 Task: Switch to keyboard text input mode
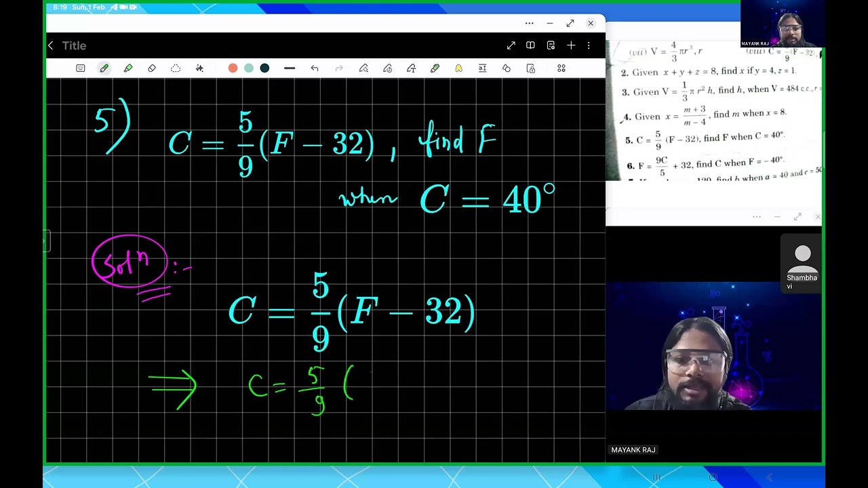[81, 68]
